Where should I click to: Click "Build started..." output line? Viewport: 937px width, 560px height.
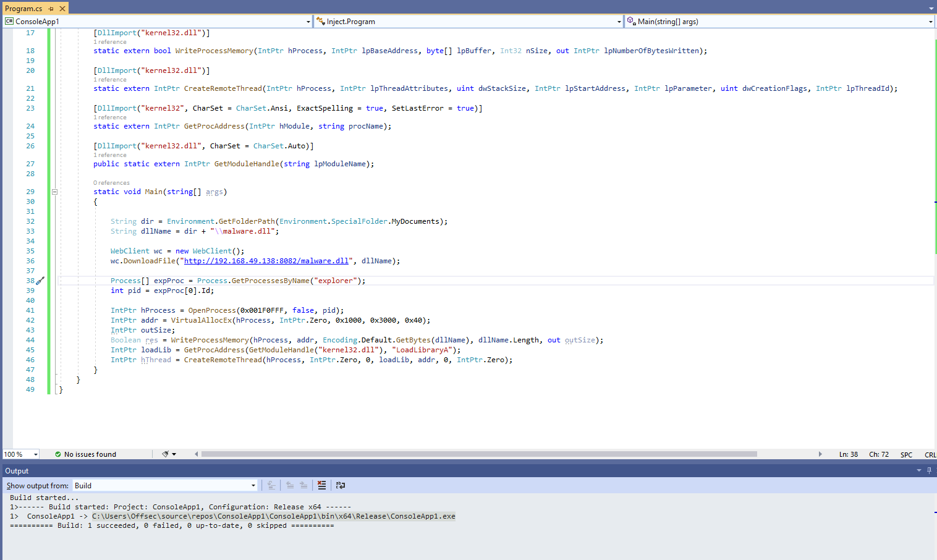(45, 498)
